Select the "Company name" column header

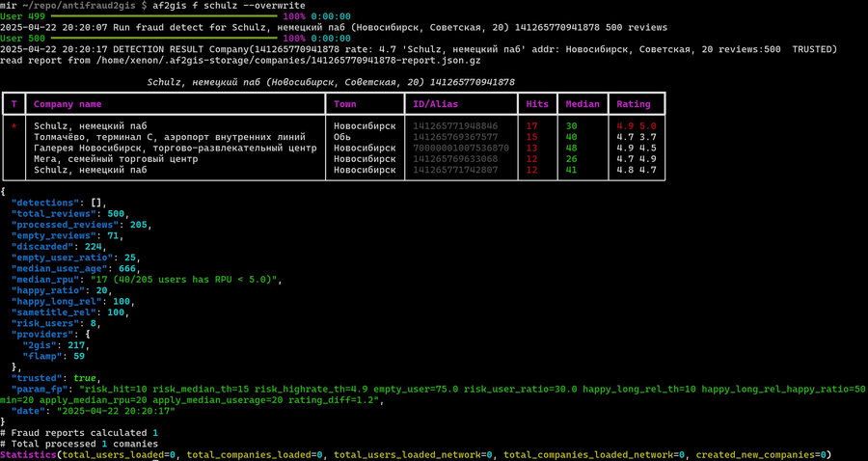68,104
